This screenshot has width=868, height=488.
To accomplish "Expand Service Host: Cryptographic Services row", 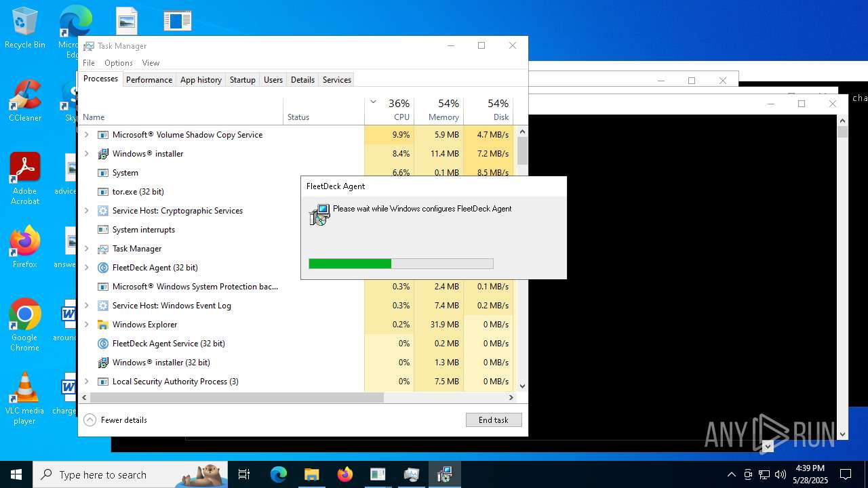I will point(86,211).
